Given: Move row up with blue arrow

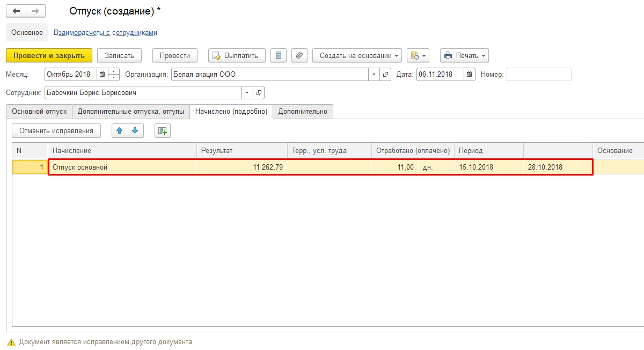Looking at the screenshot, I should pyautogui.click(x=120, y=130).
